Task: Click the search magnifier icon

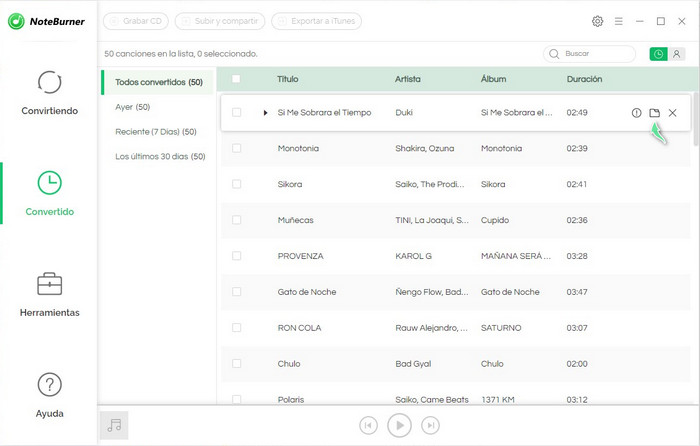Action: (554, 54)
